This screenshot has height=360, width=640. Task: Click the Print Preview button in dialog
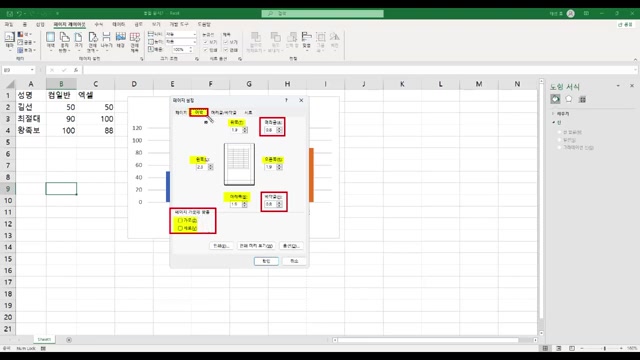[x=256, y=246]
